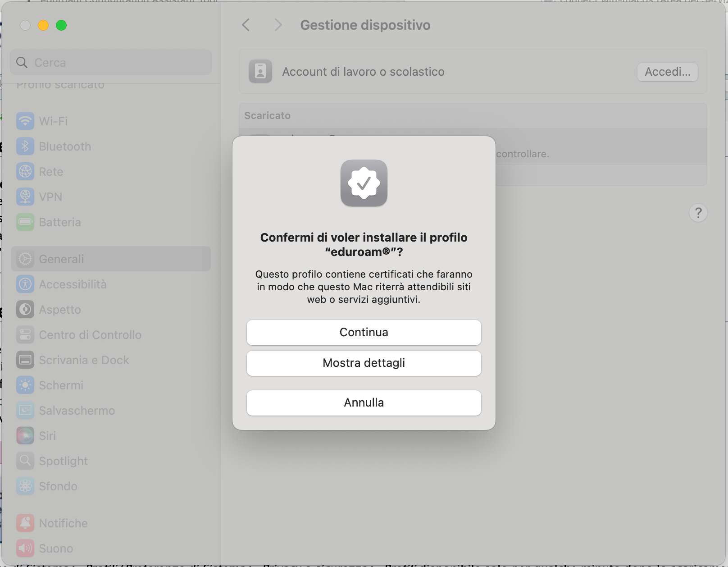This screenshot has height=567, width=728.
Task: Open Accessibilità settings
Action: tap(73, 284)
